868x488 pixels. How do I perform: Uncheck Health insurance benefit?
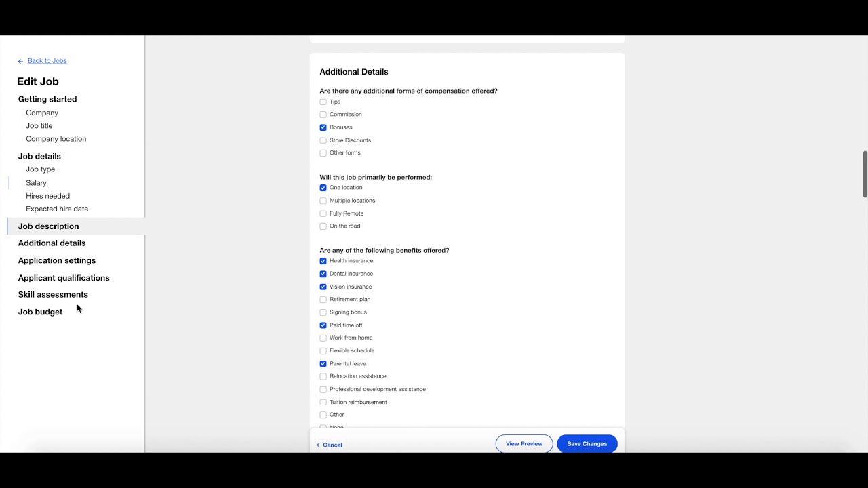point(323,261)
